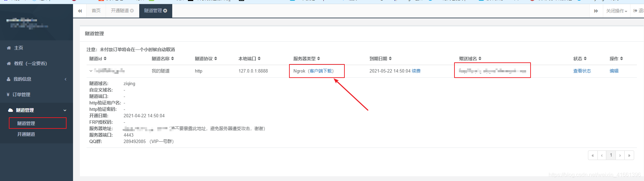Click the icon beside 教程 (一定要看)
This screenshot has width=644, height=181.
9,64
